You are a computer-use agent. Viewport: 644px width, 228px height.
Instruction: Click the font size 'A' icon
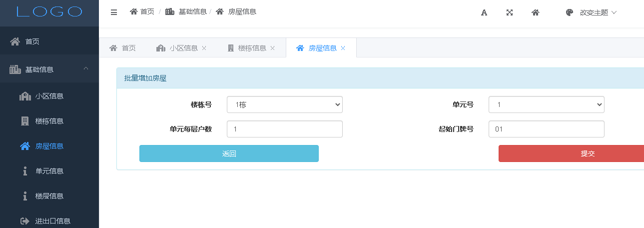pos(484,12)
